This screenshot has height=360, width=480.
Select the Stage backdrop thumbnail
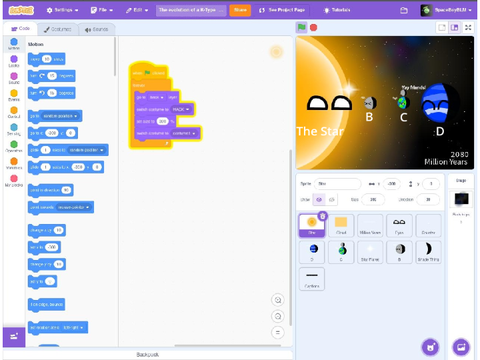(461, 199)
